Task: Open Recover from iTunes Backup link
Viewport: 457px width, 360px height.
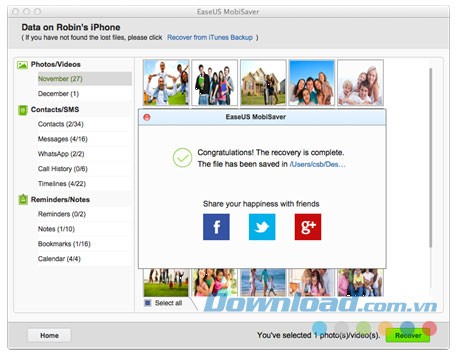Action: (210, 37)
